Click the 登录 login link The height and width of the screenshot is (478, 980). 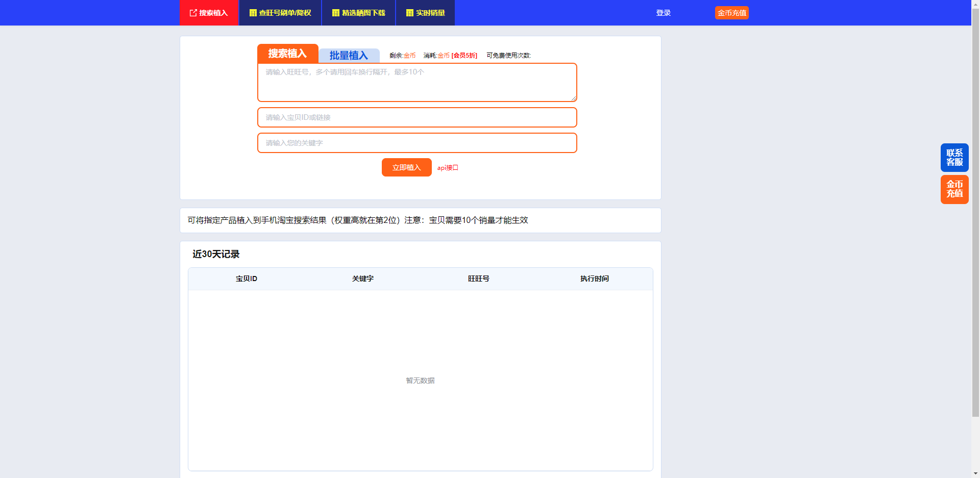click(x=664, y=13)
